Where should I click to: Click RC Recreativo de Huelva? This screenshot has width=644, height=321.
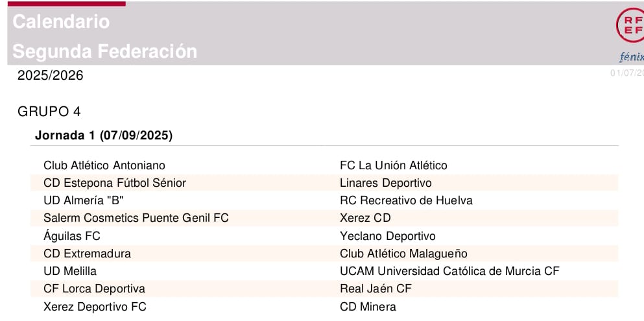click(406, 200)
